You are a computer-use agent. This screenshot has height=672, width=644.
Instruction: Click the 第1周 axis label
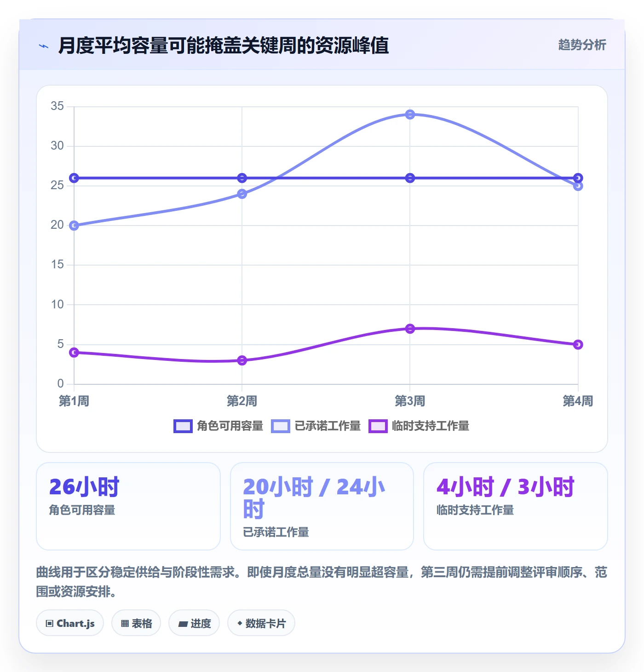click(x=74, y=401)
